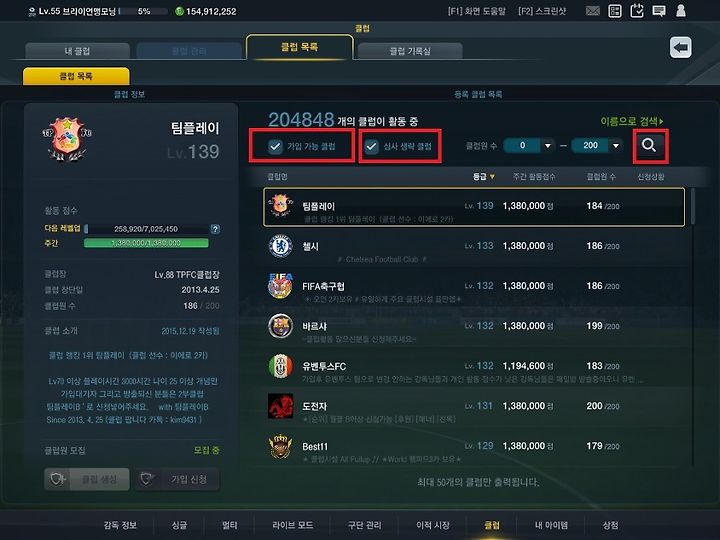Image resolution: width=720 pixels, height=540 pixels.
Task: Toggle the 심사 생략 클럽 checkbox
Action: click(371, 146)
